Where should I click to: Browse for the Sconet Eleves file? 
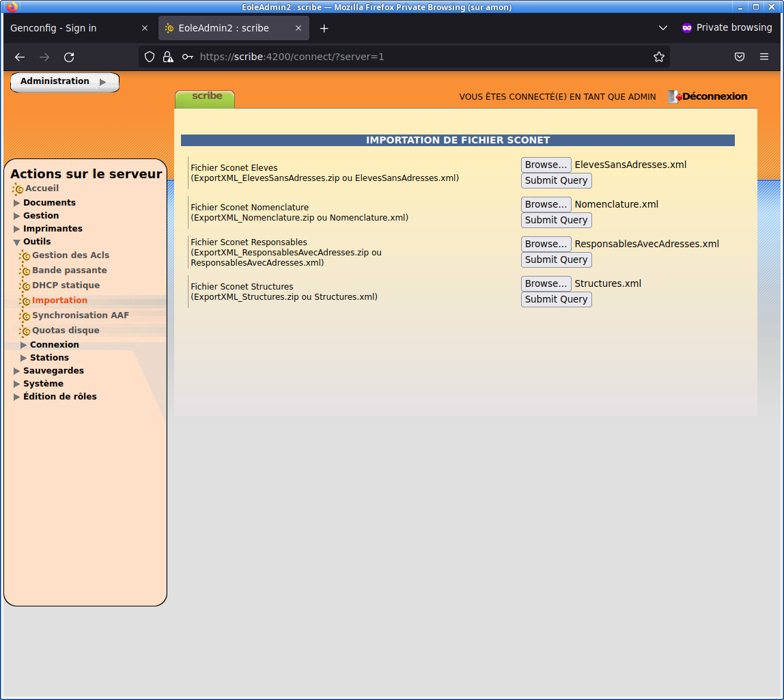coord(546,165)
